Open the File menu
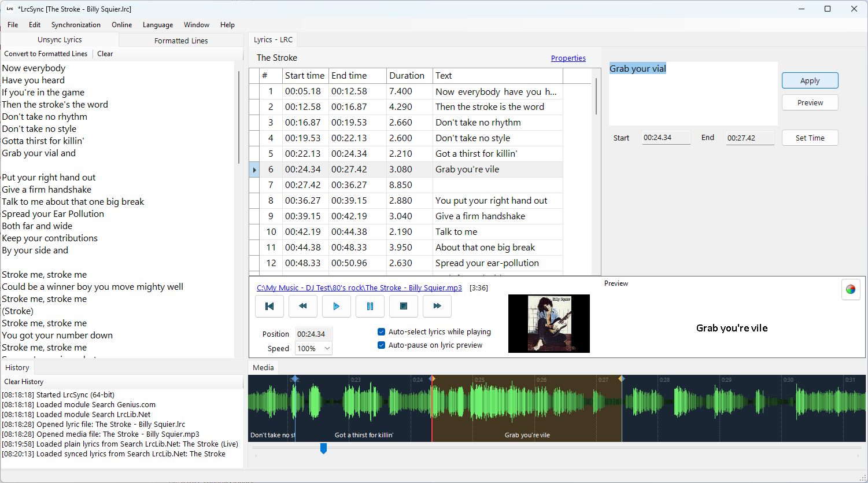Screen dimensions: 868x483 (13, 25)
